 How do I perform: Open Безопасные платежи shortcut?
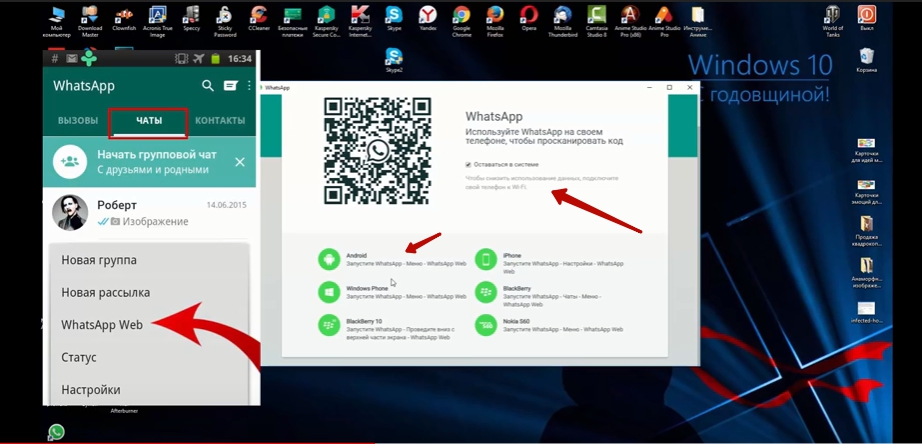click(x=293, y=21)
